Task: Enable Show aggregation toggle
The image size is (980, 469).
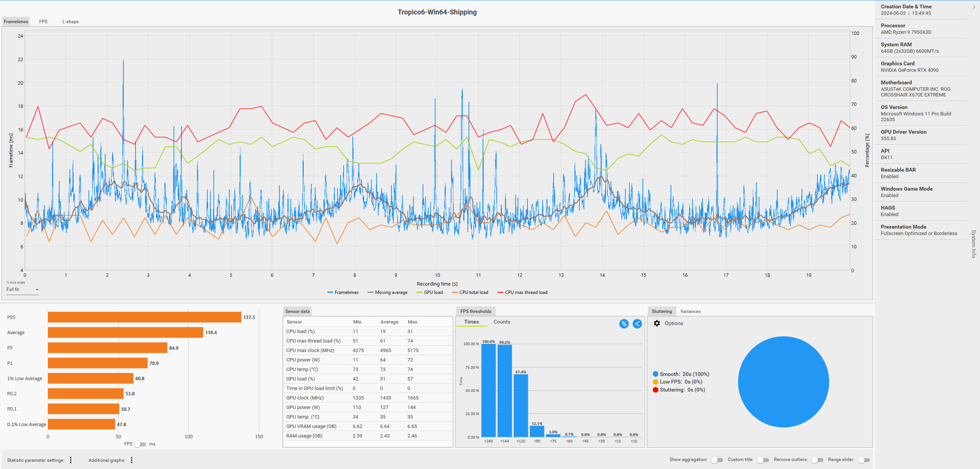Action: (716, 460)
